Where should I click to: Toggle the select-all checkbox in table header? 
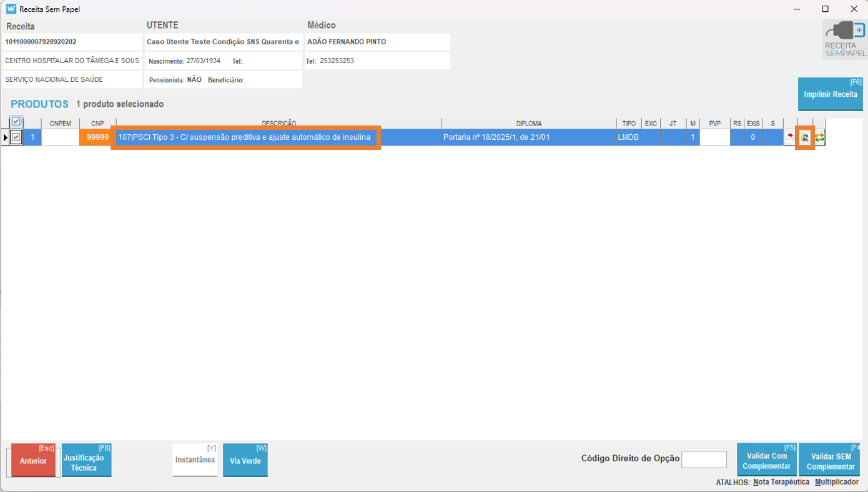coord(17,122)
